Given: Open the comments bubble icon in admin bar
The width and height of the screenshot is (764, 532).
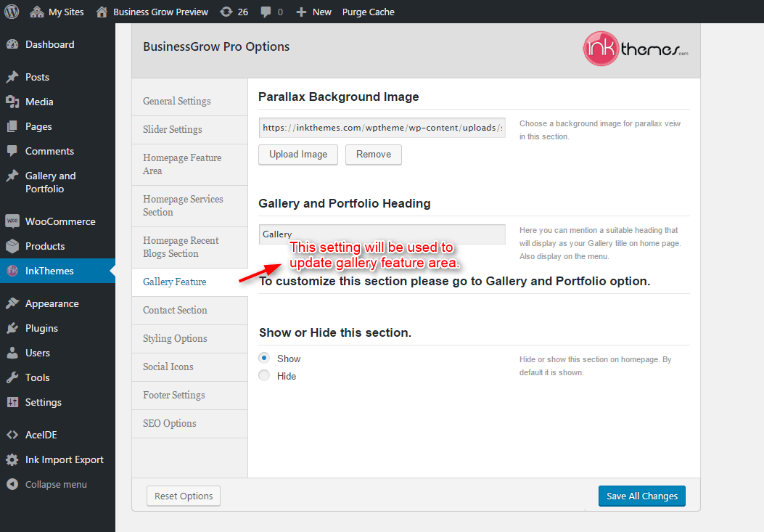Looking at the screenshot, I should (x=266, y=12).
